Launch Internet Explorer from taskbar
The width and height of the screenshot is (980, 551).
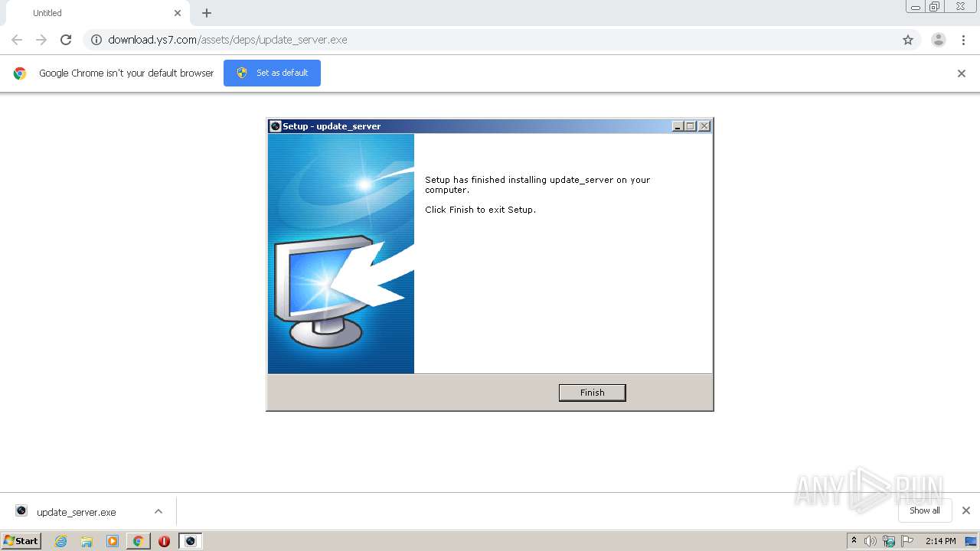click(61, 541)
